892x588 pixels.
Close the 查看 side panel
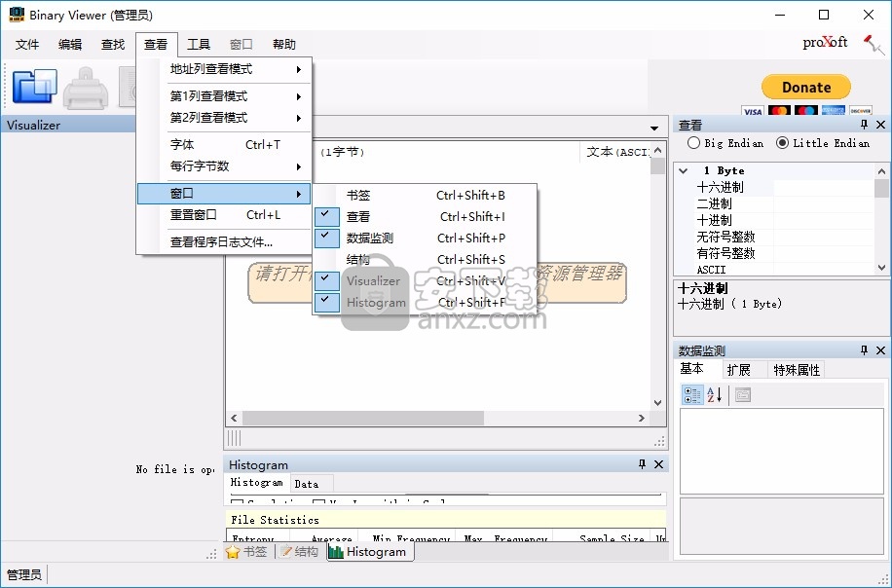[880, 125]
